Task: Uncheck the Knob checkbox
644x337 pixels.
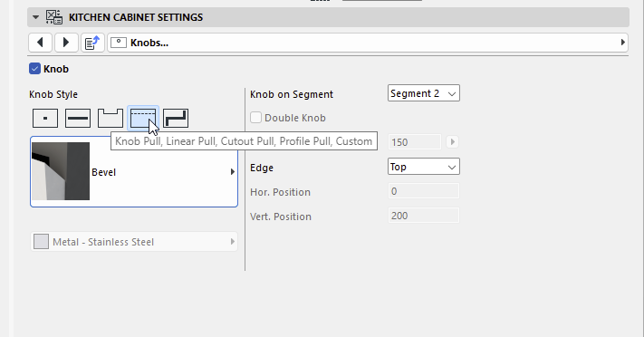Action: click(x=35, y=69)
